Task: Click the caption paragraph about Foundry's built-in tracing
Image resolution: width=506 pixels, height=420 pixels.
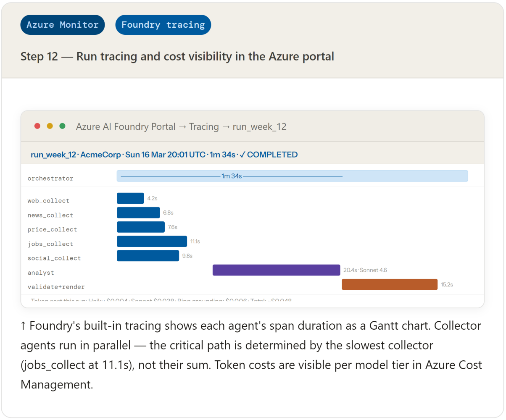Action: point(251,355)
